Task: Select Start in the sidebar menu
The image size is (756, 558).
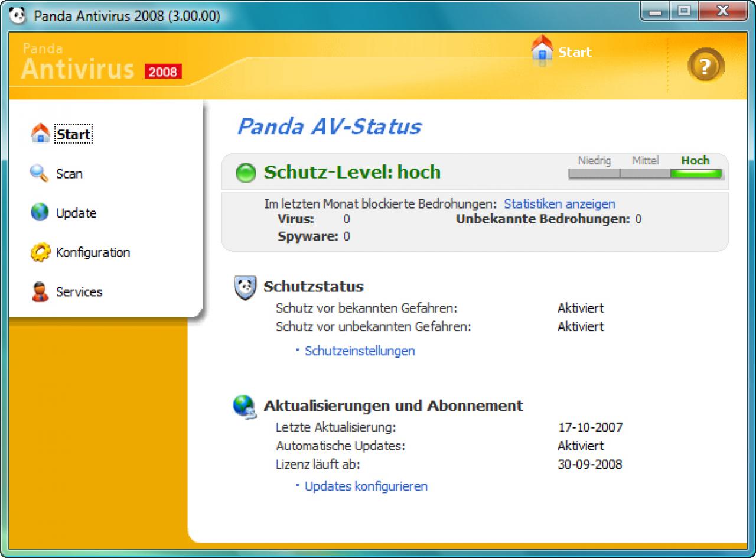Action: 73,134
